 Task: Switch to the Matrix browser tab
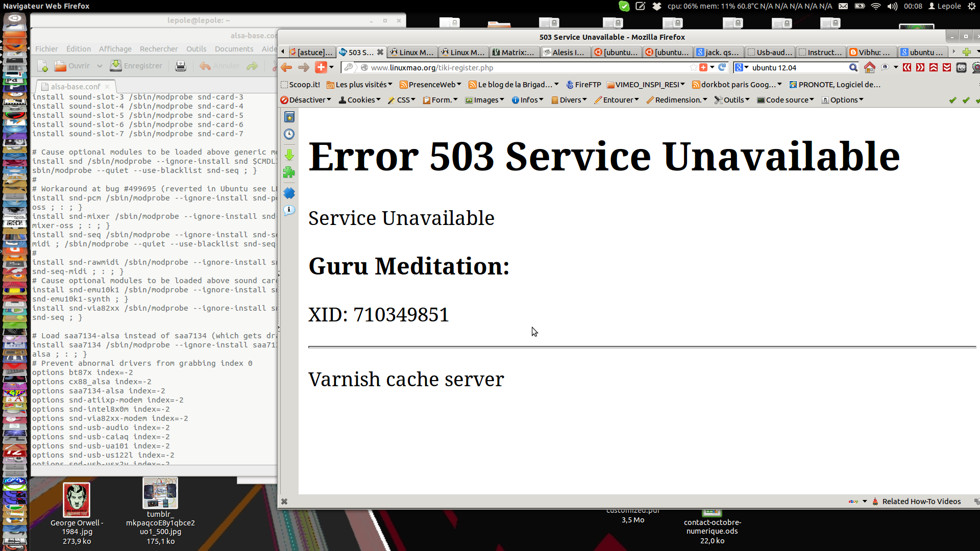coord(513,52)
